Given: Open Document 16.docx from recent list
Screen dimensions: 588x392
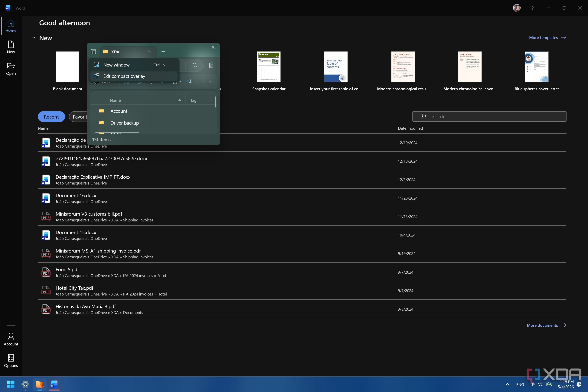Looking at the screenshot, I should pos(302,198).
